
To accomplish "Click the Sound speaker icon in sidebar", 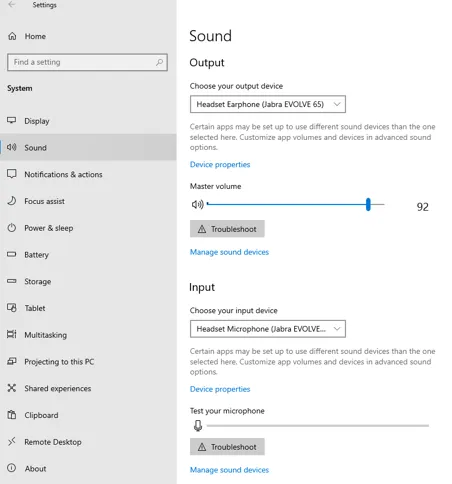I will (x=12, y=147).
